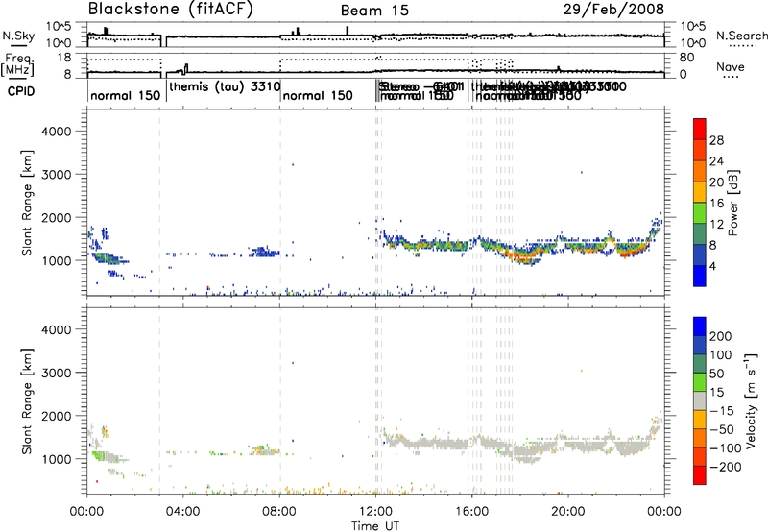Click the 'CPID' row label
This screenshot has height=532, width=768.
21,91
